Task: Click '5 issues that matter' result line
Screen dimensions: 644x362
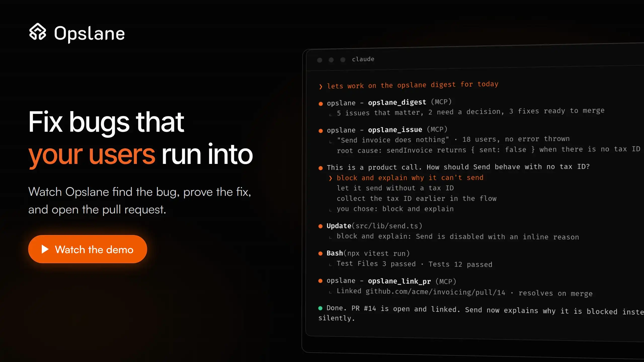Action: pos(470,112)
